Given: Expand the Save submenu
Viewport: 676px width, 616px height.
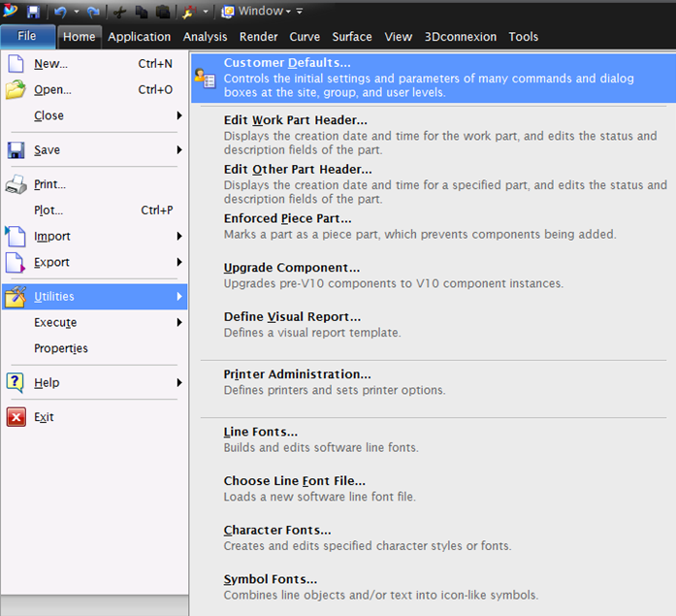Looking at the screenshot, I should coord(95,150).
